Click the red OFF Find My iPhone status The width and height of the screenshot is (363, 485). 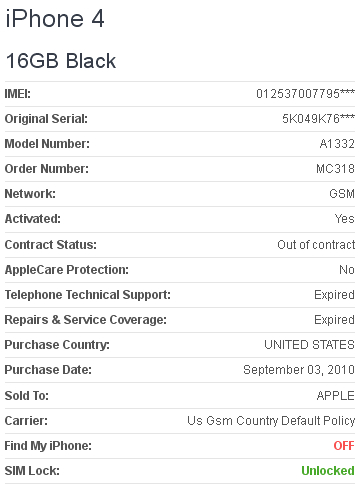pos(344,446)
